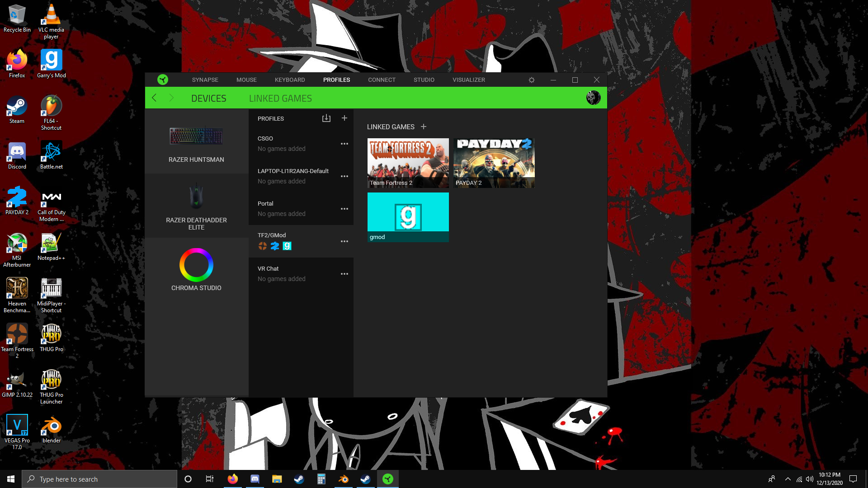The image size is (868, 488).
Task: Switch to LINKED GAMES section
Action: 280,98
